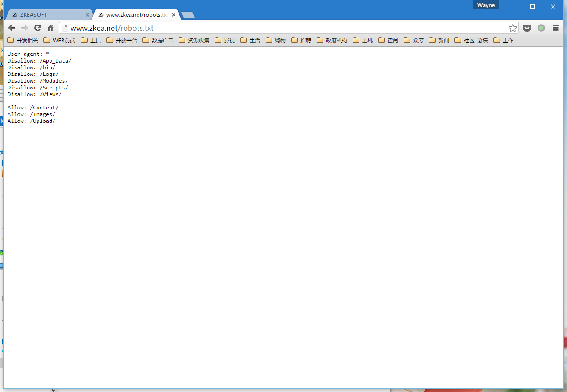
Task: Close the robots.txt tab
Action: tap(174, 15)
